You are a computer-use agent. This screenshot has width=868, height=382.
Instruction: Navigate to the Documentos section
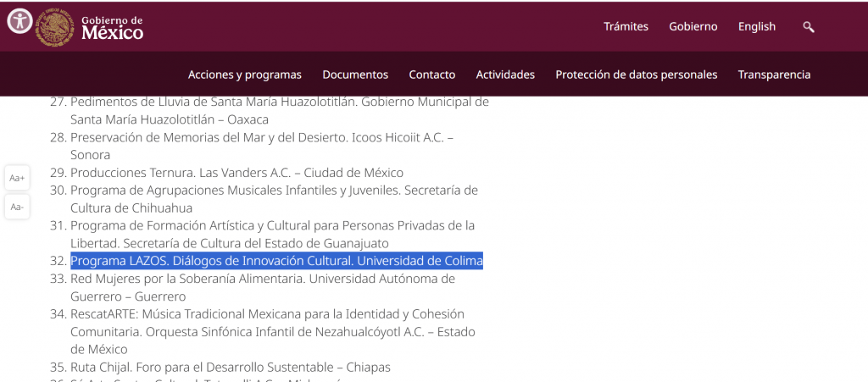[355, 75]
